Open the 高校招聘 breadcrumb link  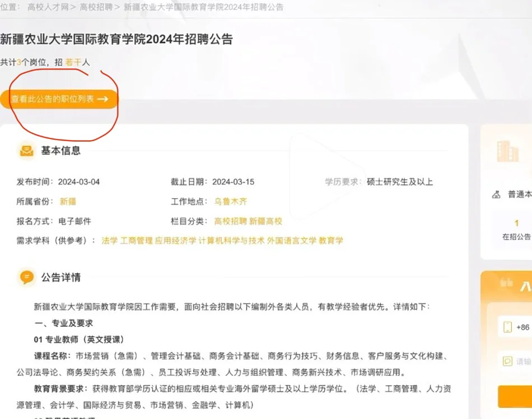[96, 7]
